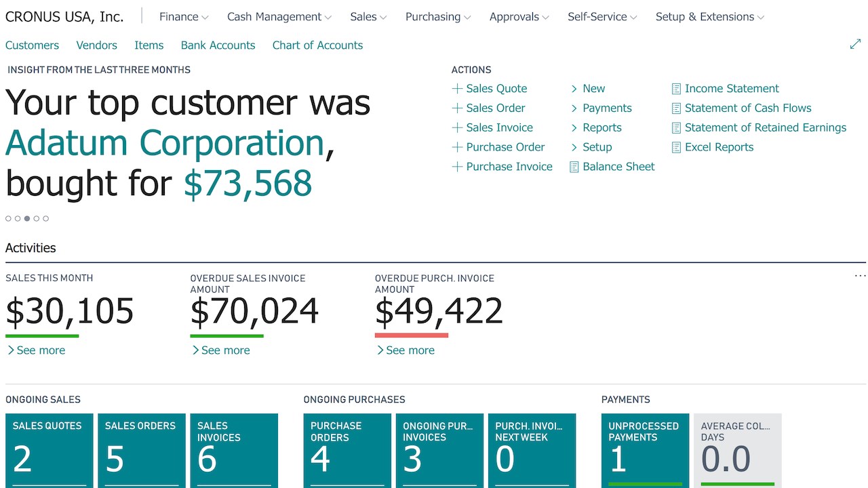
Task: Open the Purchase Orders tile
Action: tap(347, 451)
